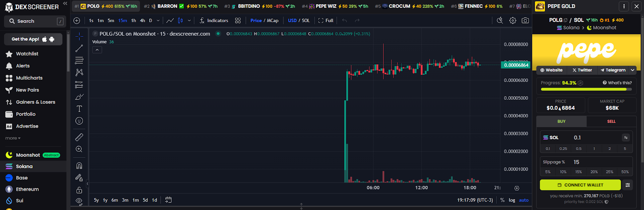
Task: Open the timezone selector 19:17:09 (UTC-3)
Action: (x=475, y=200)
